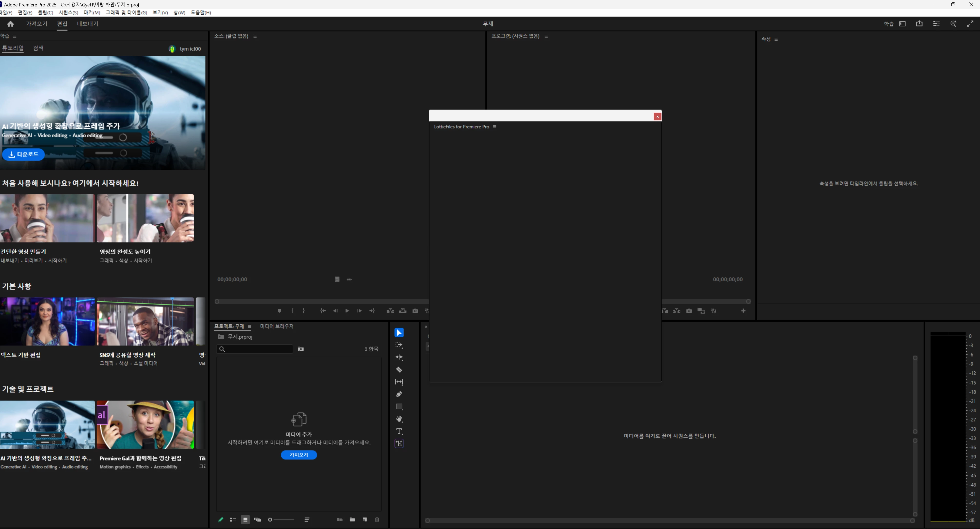The width and height of the screenshot is (980, 529).
Task: Select the Rectangle tool
Action: (x=399, y=407)
